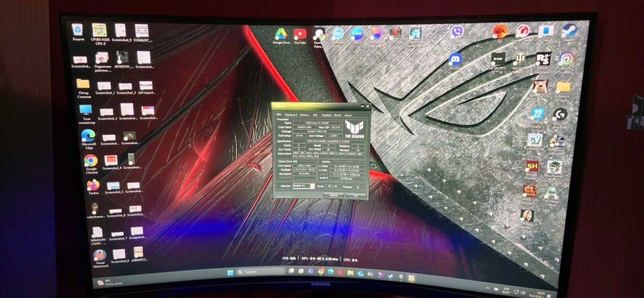
Task: Open Screenshot_3 file on desktop
Action: click(x=126, y=88)
